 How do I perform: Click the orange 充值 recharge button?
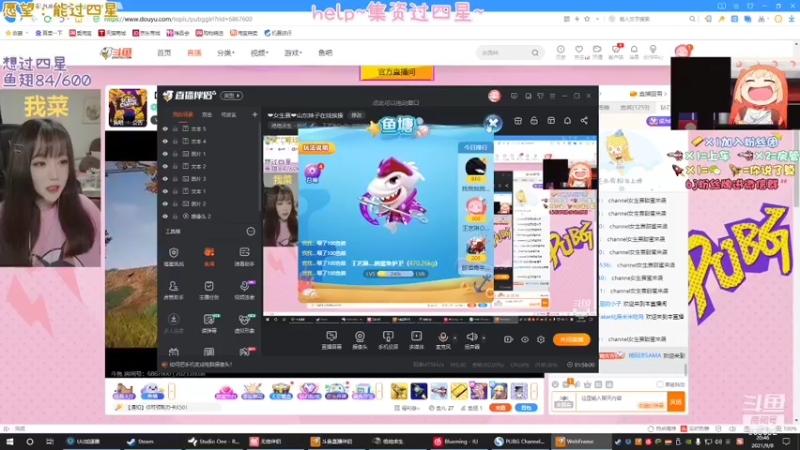(x=500, y=408)
